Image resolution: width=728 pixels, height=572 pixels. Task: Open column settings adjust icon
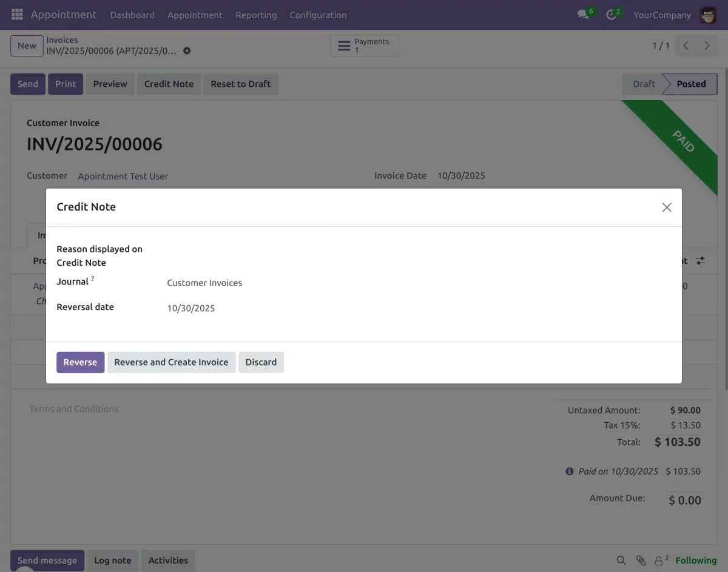pyautogui.click(x=701, y=260)
